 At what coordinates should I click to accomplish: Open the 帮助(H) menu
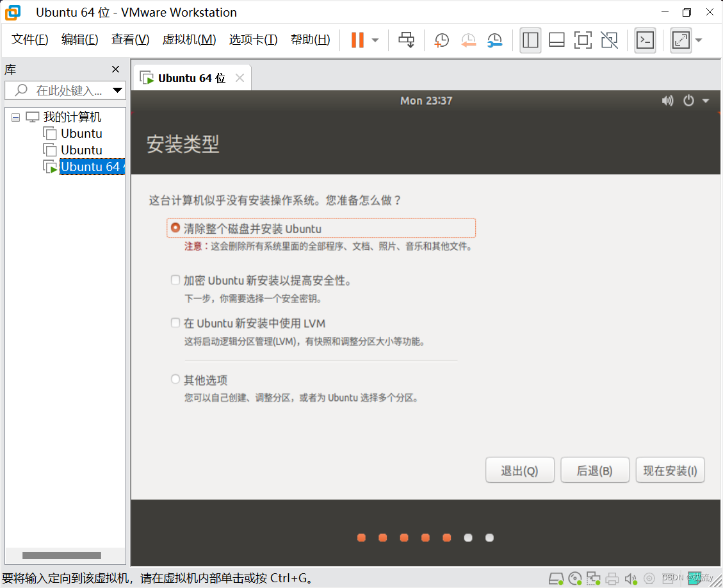click(311, 40)
